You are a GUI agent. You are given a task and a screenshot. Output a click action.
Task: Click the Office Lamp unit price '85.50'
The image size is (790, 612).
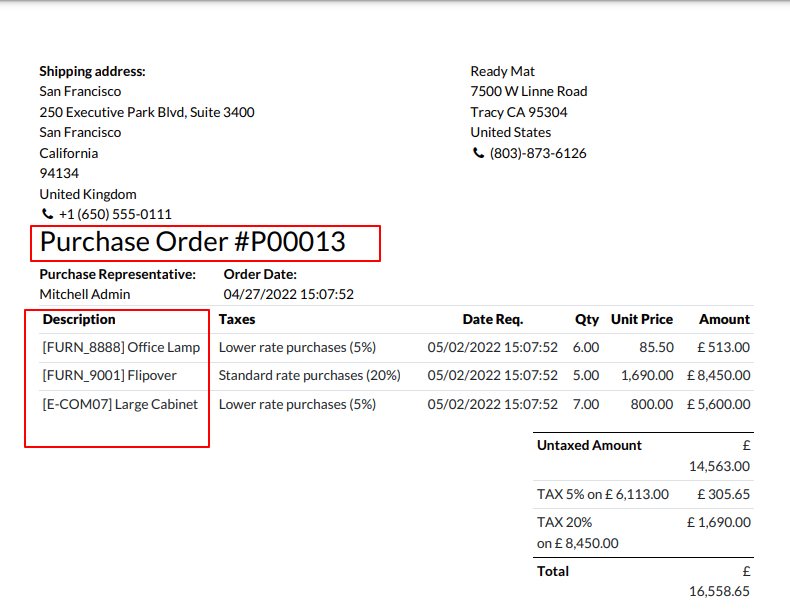click(656, 348)
